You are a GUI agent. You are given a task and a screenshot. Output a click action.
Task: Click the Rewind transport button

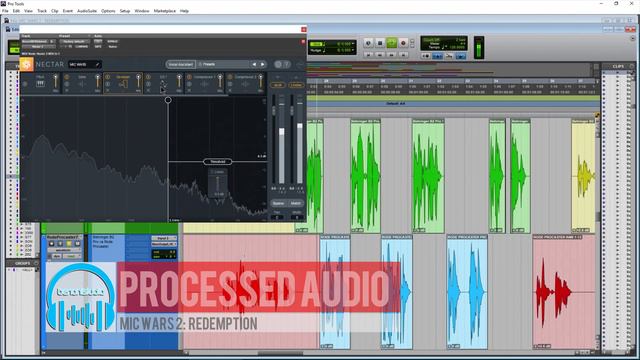[x=380, y=54]
